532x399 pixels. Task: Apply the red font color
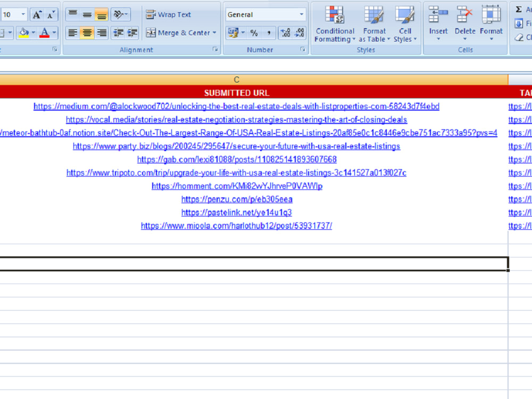(45, 32)
